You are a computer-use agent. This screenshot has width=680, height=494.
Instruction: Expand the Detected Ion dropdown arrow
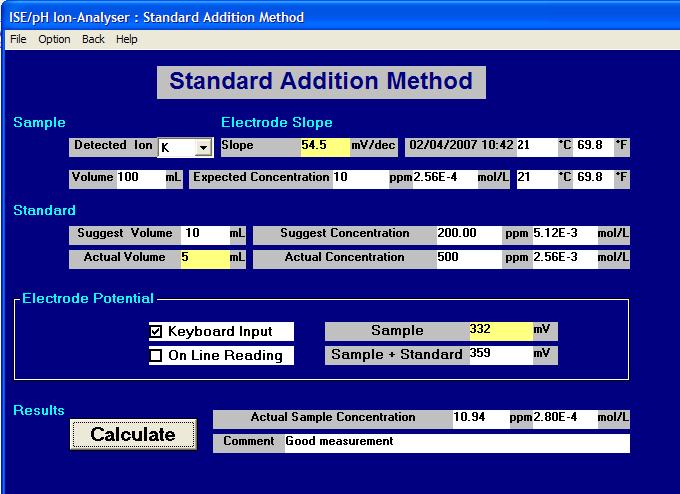203,148
